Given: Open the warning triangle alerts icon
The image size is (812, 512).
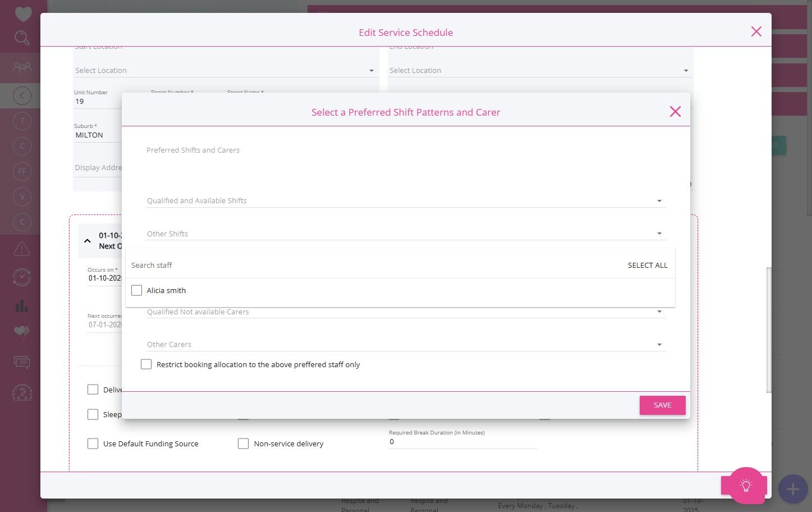Looking at the screenshot, I should tap(22, 248).
